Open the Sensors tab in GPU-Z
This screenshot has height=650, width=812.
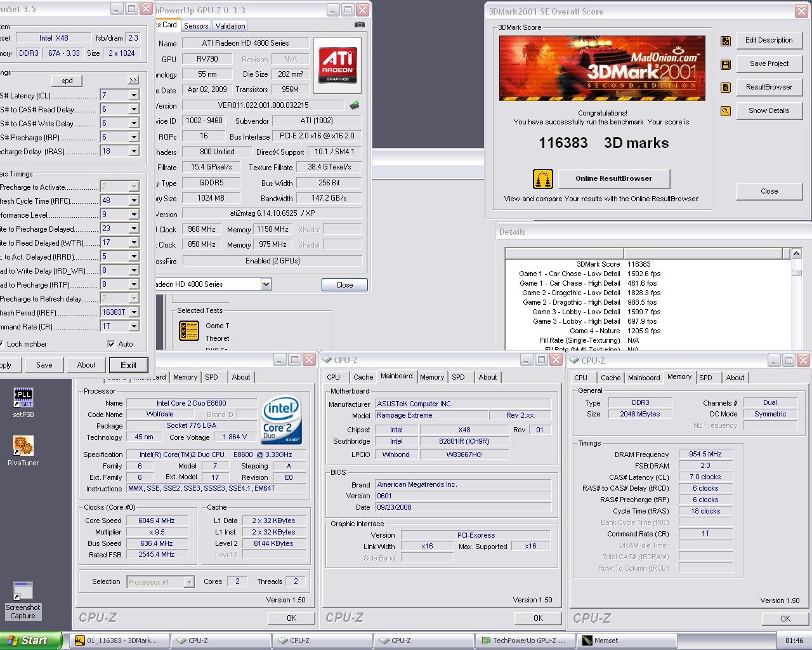tap(196, 26)
